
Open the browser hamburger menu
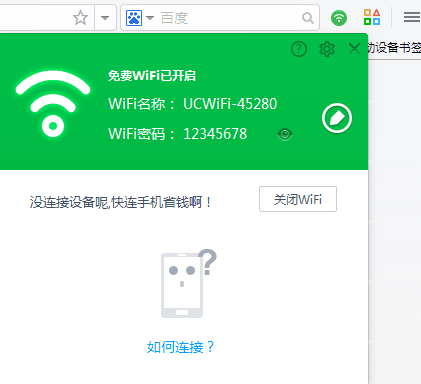click(412, 17)
